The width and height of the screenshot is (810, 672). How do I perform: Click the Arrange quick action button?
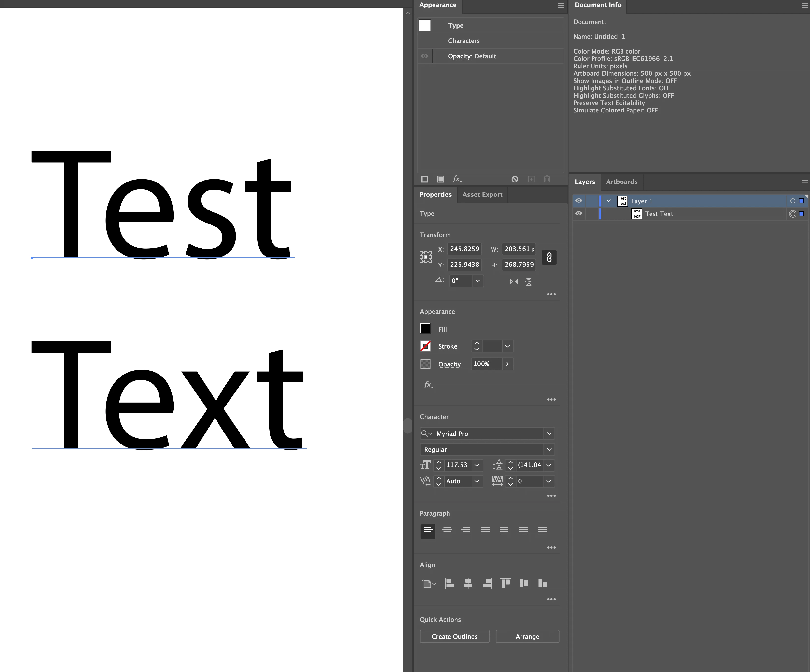pyautogui.click(x=527, y=636)
